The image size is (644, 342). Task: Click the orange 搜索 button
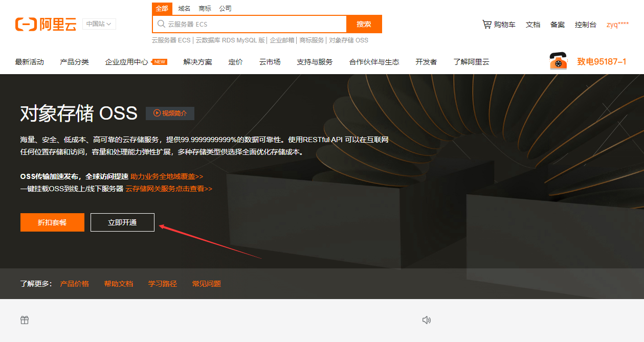point(364,24)
